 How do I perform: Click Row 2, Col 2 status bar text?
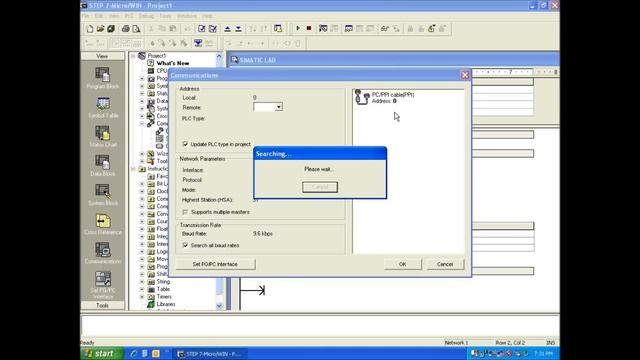coord(510,342)
